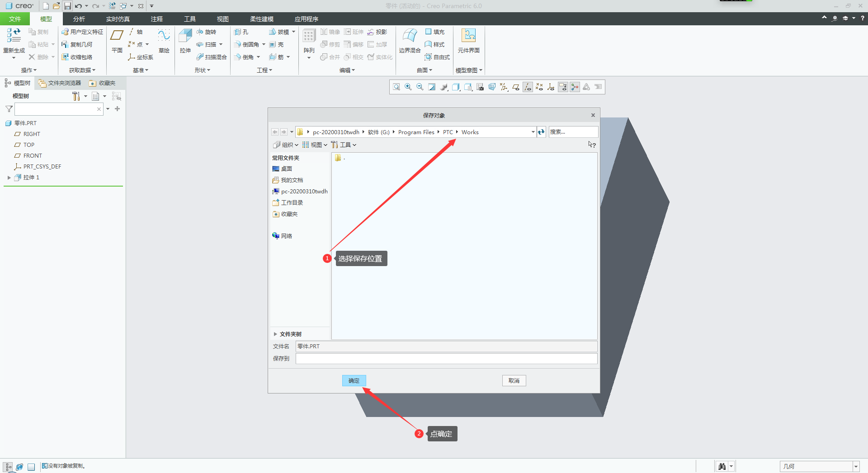Select FRONT plane in model tree

click(x=28, y=156)
